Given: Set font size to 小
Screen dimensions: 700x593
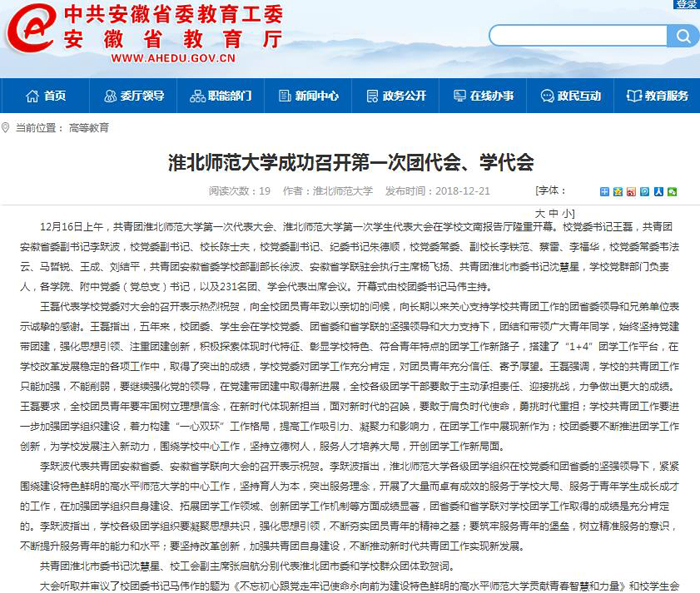Looking at the screenshot, I should click(567, 213).
